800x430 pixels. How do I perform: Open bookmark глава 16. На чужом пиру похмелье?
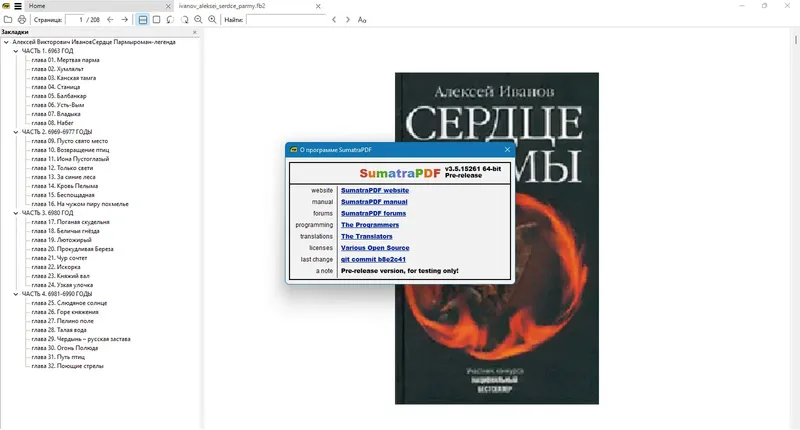[80, 204]
